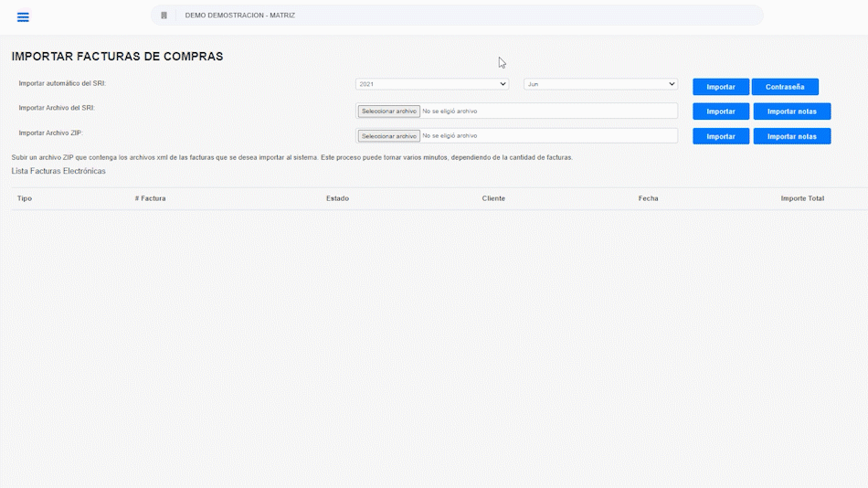Click the Importe Total column header

(802, 198)
